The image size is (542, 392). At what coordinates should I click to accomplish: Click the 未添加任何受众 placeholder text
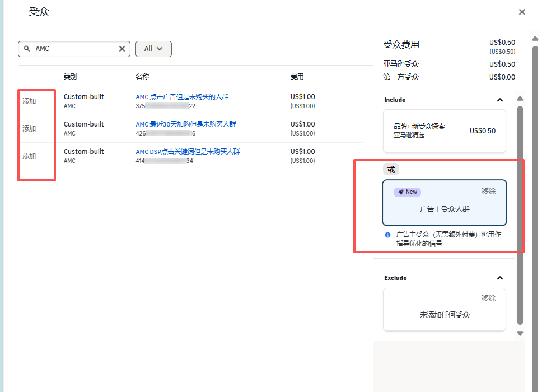click(x=445, y=315)
